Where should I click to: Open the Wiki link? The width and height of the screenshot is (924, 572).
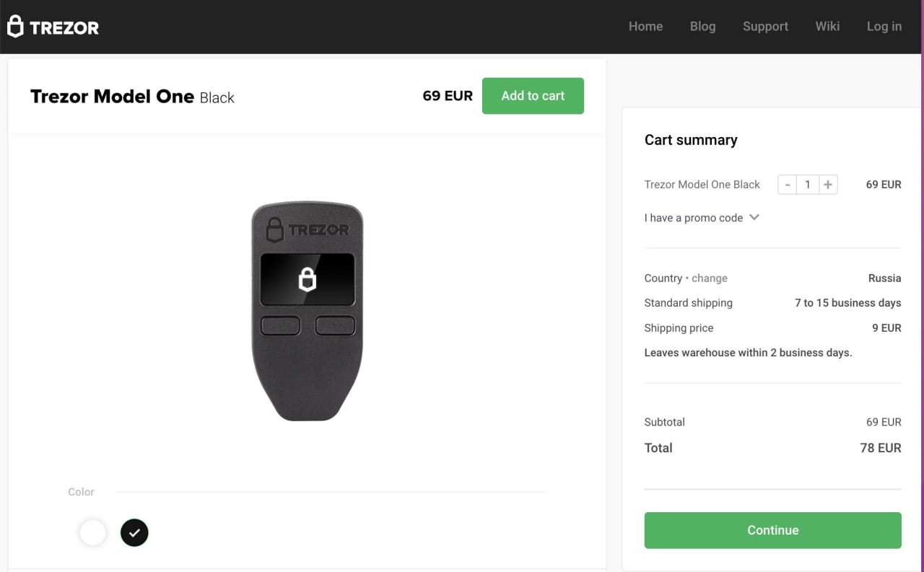tap(827, 27)
